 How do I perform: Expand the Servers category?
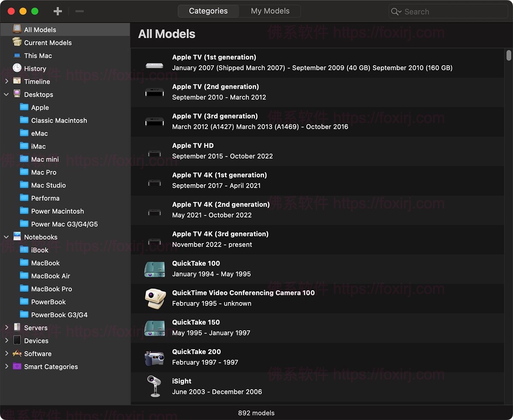6,328
